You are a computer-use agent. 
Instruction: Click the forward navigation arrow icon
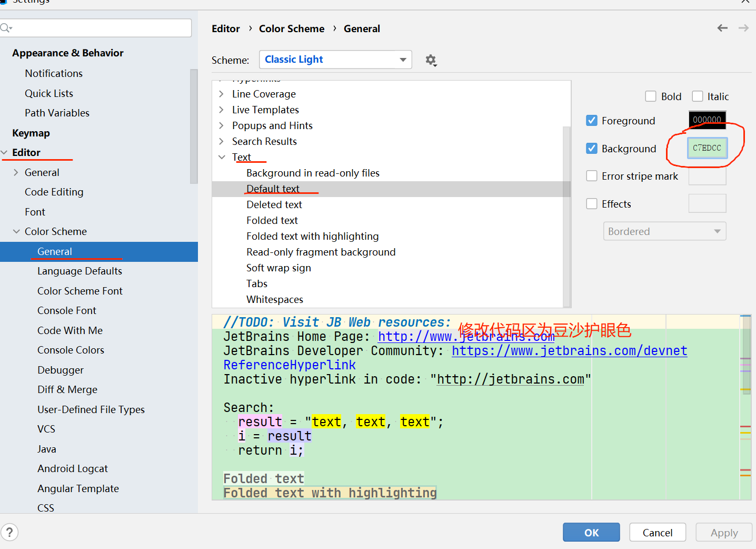pyautogui.click(x=743, y=28)
